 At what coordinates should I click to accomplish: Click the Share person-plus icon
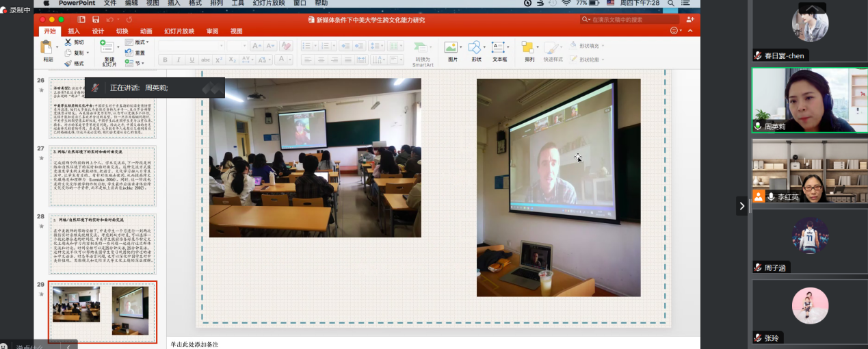tap(690, 20)
